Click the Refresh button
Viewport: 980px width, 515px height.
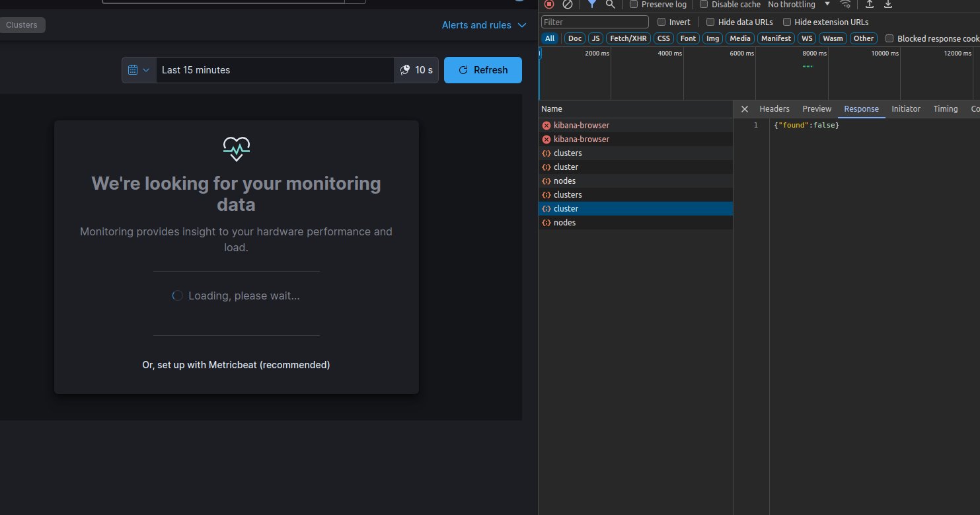(x=483, y=70)
